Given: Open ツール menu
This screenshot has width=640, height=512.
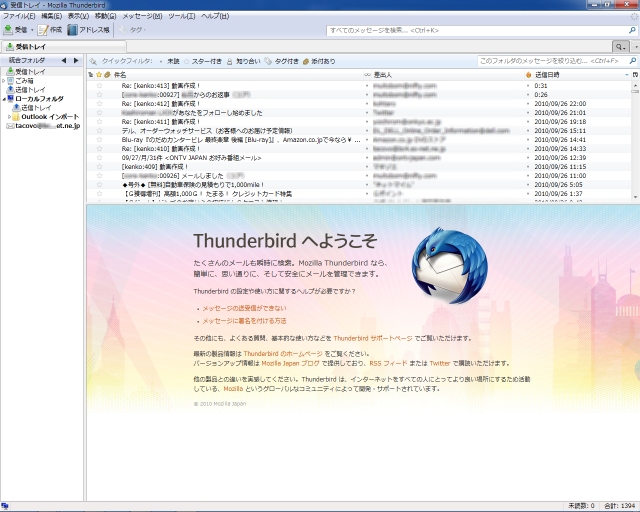Looking at the screenshot, I should (x=182, y=16).
